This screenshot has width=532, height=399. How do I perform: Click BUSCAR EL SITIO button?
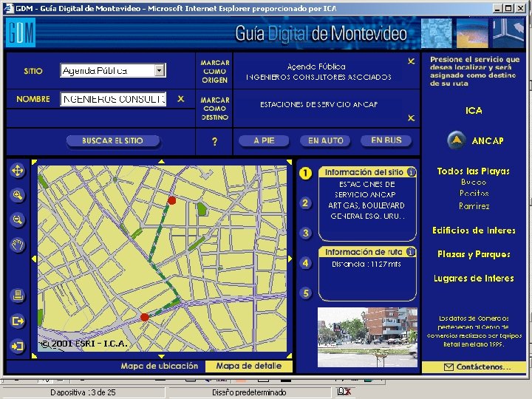(112, 141)
